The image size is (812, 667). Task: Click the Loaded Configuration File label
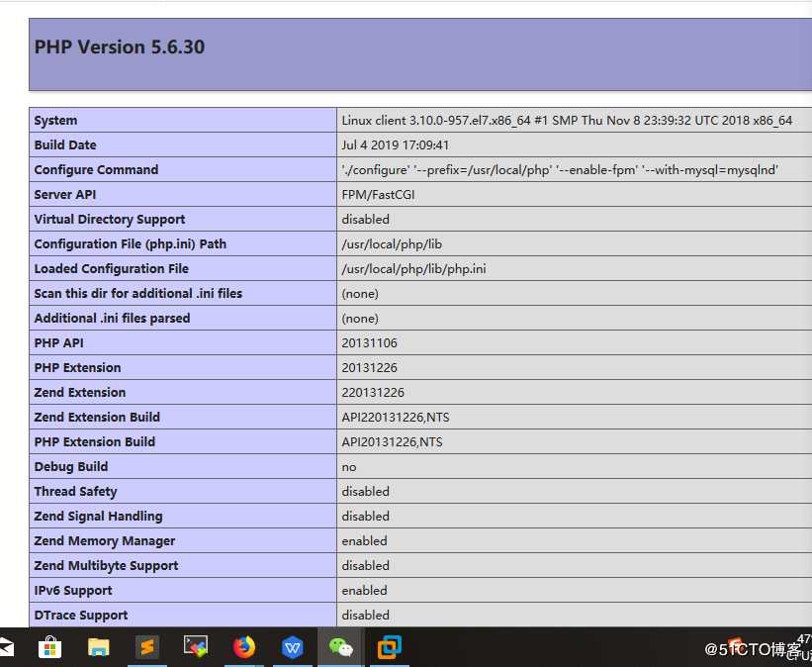tap(112, 269)
